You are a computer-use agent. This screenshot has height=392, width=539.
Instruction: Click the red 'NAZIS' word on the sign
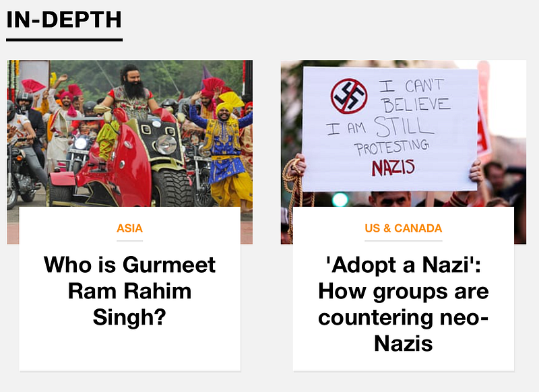coord(393,168)
